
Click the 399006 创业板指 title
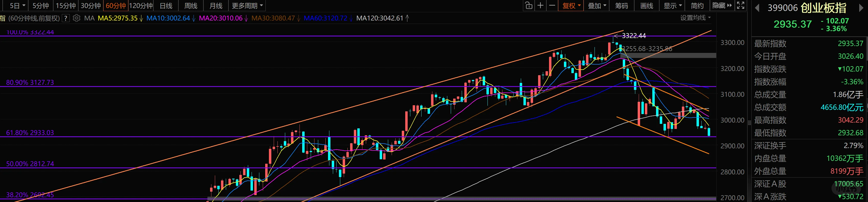(807, 8)
